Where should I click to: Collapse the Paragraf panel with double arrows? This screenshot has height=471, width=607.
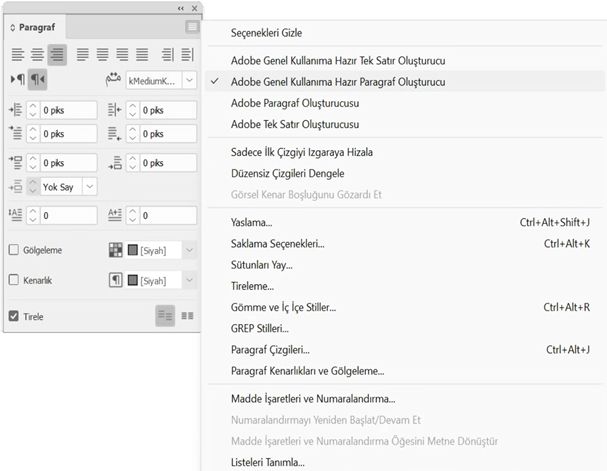click(x=181, y=8)
